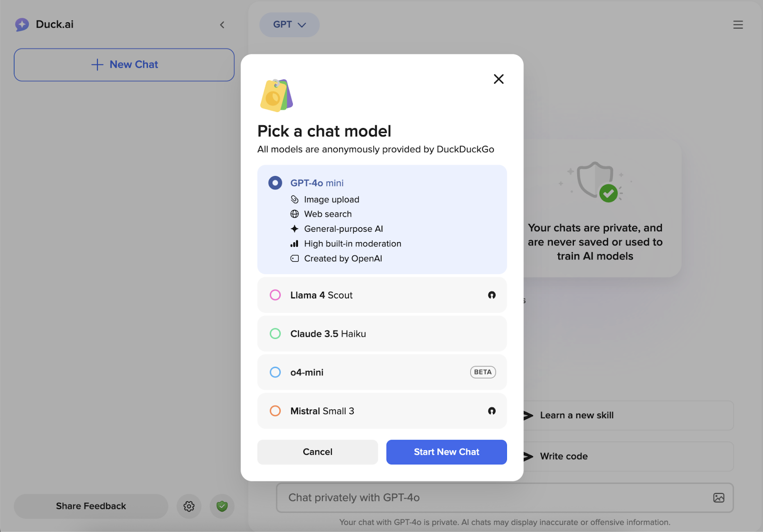The width and height of the screenshot is (763, 532).
Task: Pick the Mistral Small 3 radio button
Action: [275, 411]
